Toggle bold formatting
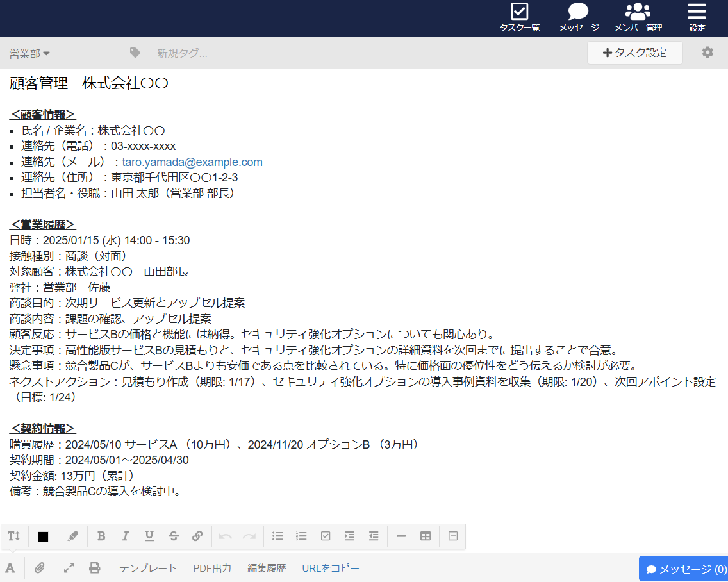Viewport: 728px width, 582px height. [101, 536]
